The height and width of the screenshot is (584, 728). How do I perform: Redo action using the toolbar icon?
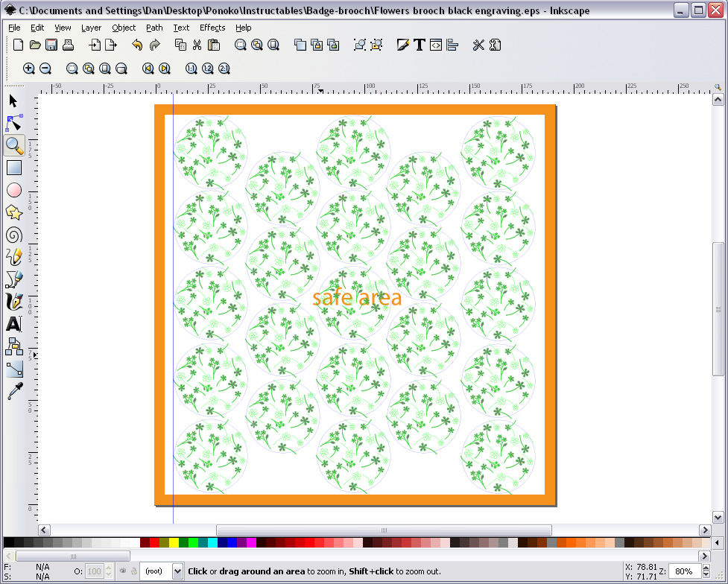click(x=154, y=45)
